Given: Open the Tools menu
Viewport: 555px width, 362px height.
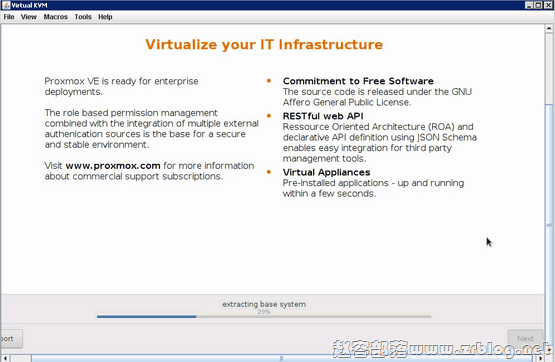Looking at the screenshot, I should point(83,17).
